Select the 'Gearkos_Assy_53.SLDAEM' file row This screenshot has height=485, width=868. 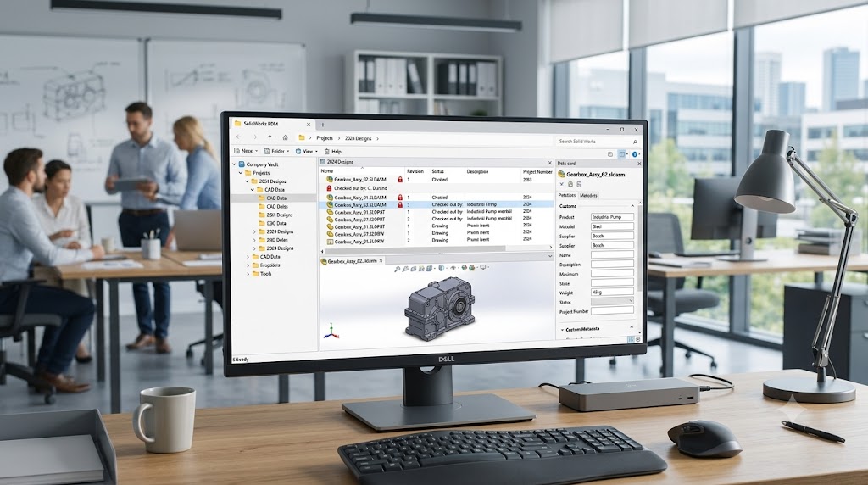pyautogui.click(x=437, y=204)
